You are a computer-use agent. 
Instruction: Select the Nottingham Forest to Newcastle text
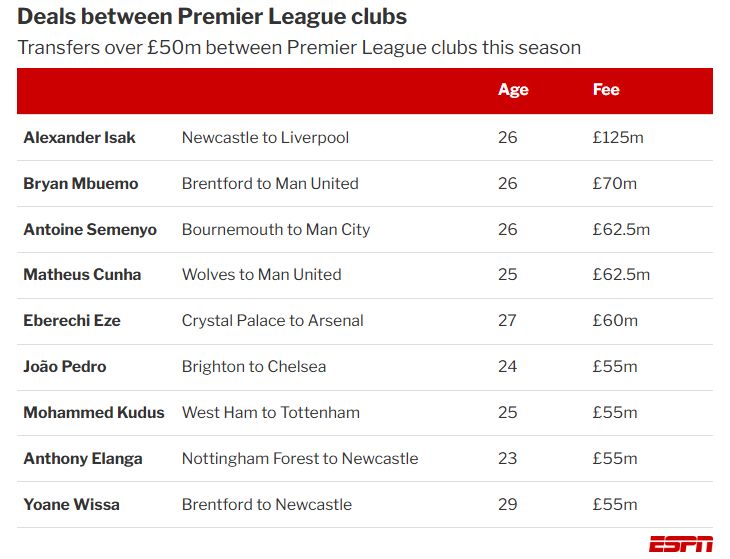(300, 459)
